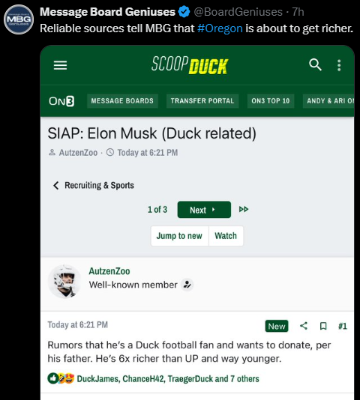
Task: Click AutzenZoo's helmet profile picture
Action: 65,281
